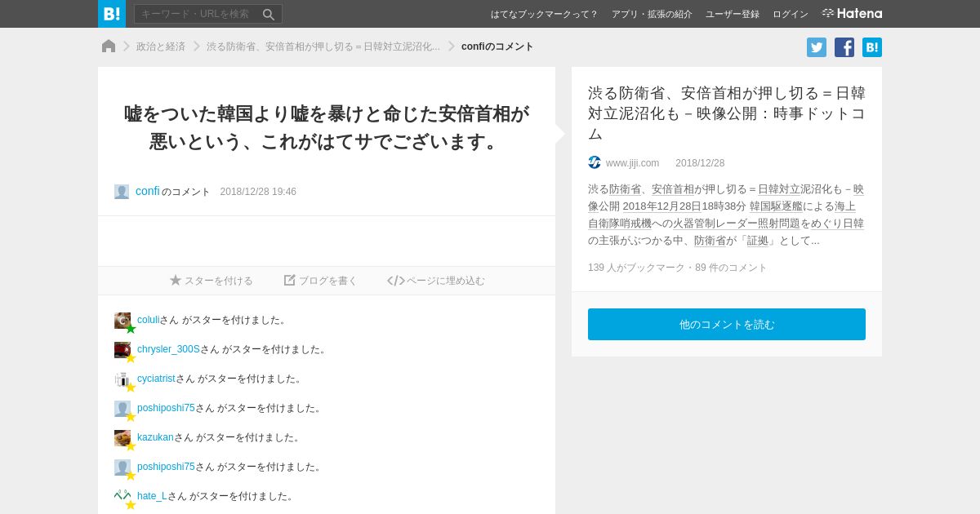This screenshot has height=514, width=980.
Task: Click the jiji.com favicon
Action: [x=595, y=162]
